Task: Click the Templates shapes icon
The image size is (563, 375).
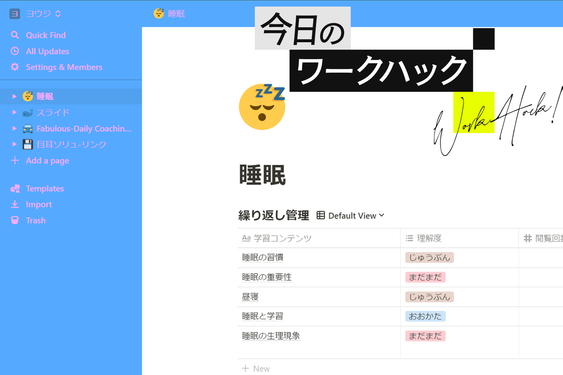Action: (x=15, y=189)
